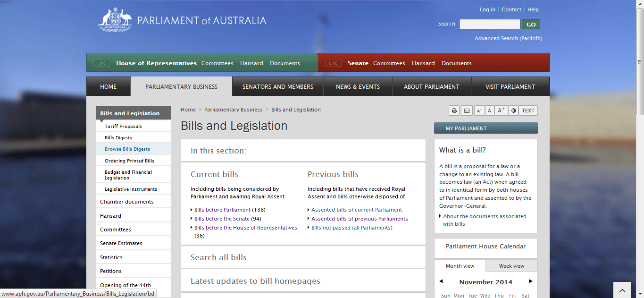644x298 pixels.
Task: Open Bills before the House of Representatives
Action: click(246, 228)
